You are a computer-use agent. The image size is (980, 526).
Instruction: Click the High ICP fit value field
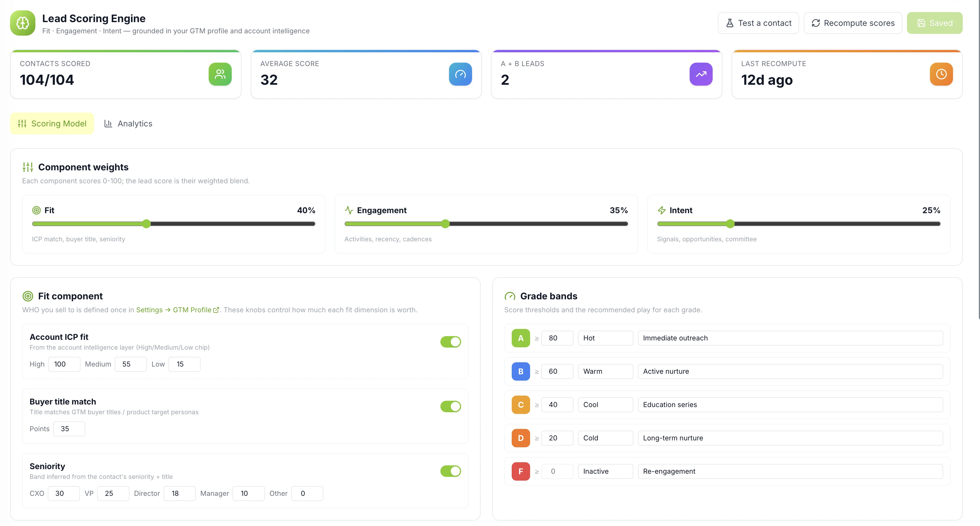tap(64, 364)
